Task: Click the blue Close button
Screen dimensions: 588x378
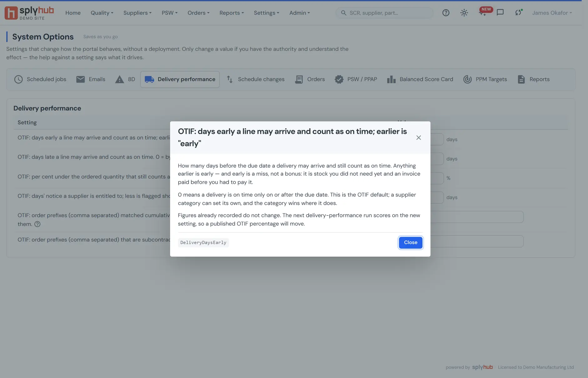Action: 411,243
